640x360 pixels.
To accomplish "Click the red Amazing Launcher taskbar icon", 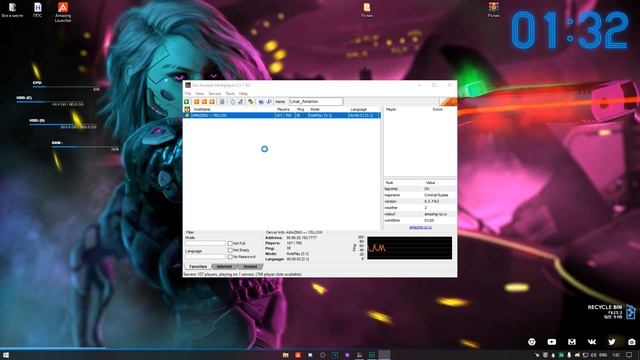I will click(x=298, y=355).
